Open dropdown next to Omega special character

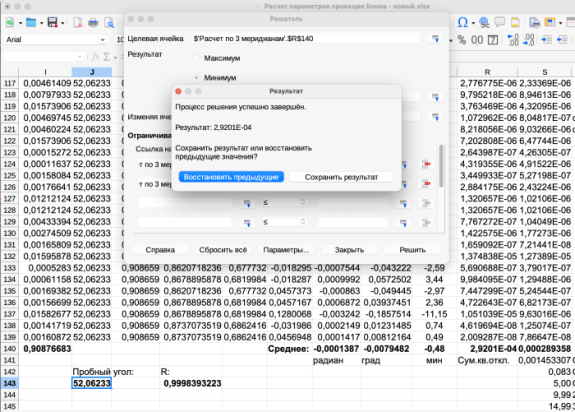473,23
